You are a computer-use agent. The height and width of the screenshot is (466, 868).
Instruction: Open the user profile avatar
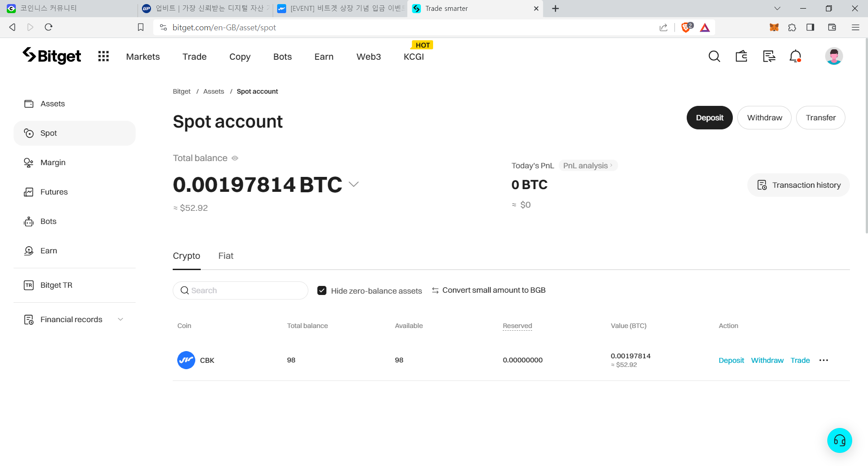(x=834, y=57)
